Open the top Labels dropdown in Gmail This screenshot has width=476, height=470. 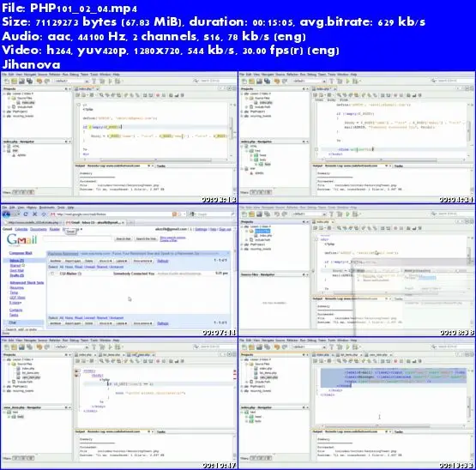coord(122,261)
